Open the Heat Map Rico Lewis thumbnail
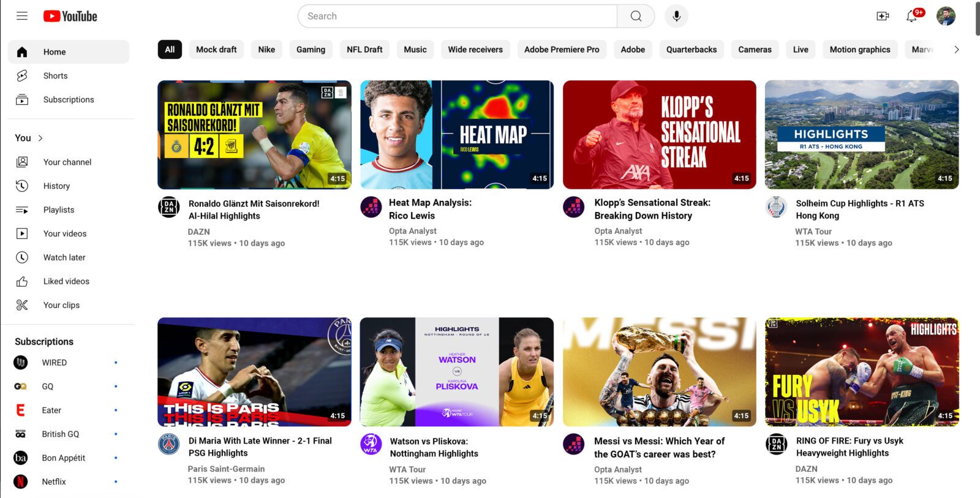 [x=457, y=135]
